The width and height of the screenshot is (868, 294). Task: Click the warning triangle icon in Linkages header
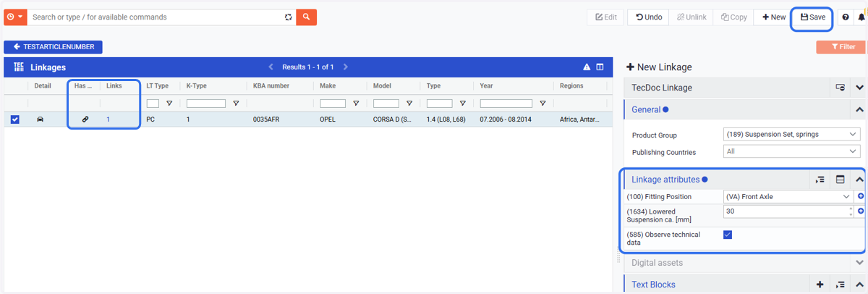click(587, 67)
